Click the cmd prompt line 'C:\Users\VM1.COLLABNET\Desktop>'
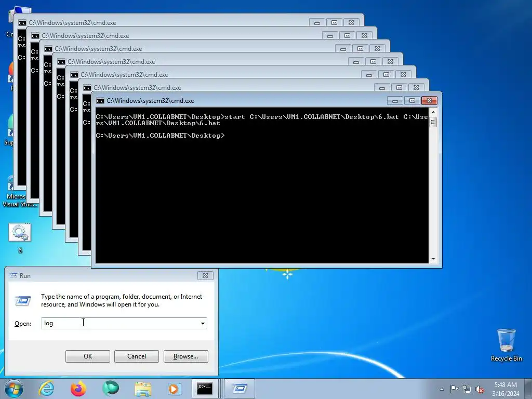Screen dimensions: 532x399 click(160, 136)
